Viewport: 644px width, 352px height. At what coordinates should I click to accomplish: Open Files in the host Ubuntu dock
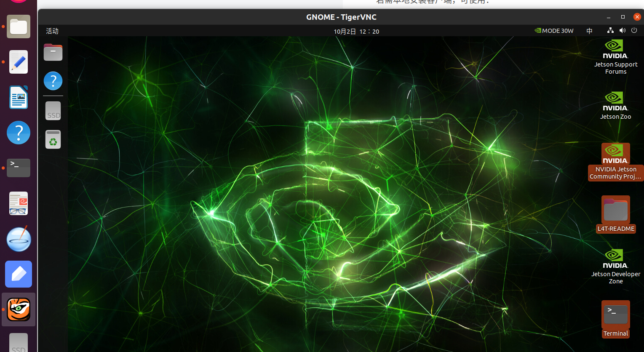coord(19,27)
